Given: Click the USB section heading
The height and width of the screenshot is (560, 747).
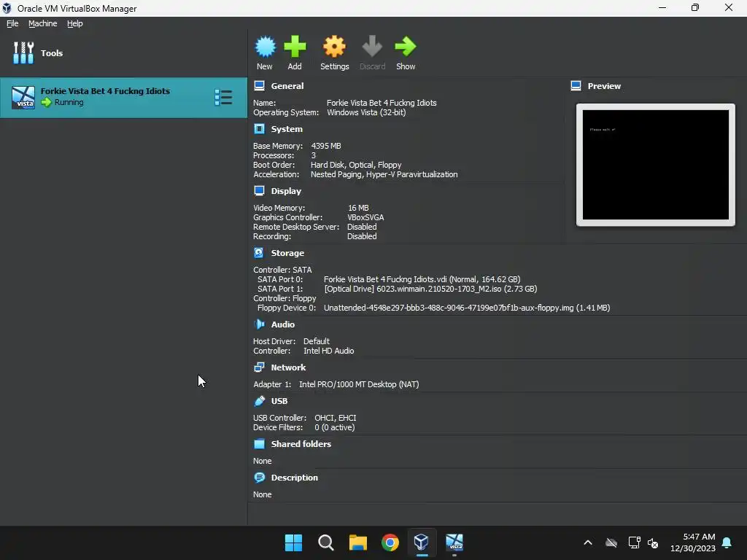Looking at the screenshot, I should point(279,401).
